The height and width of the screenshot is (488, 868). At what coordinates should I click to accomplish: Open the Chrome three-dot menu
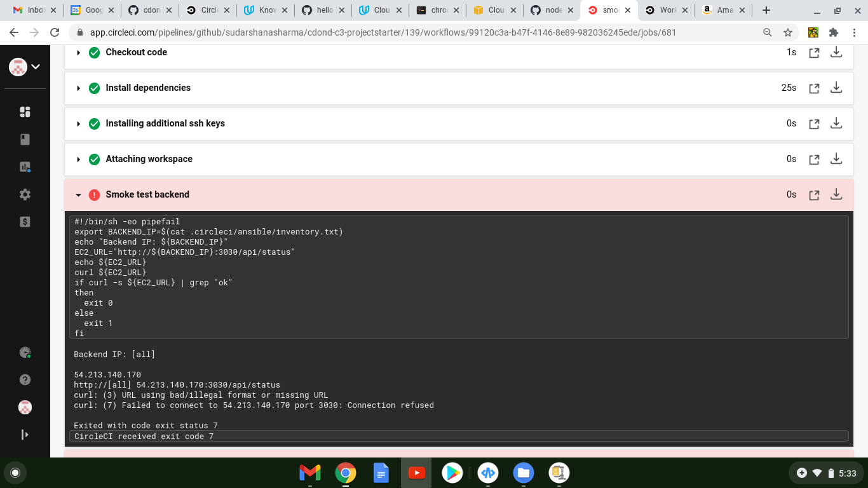854,32
